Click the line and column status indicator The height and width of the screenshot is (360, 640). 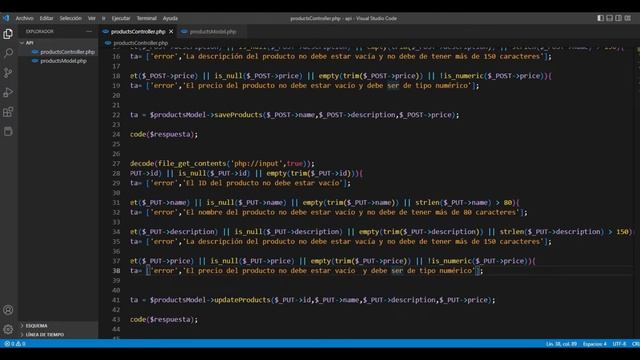tap(561, 344)
